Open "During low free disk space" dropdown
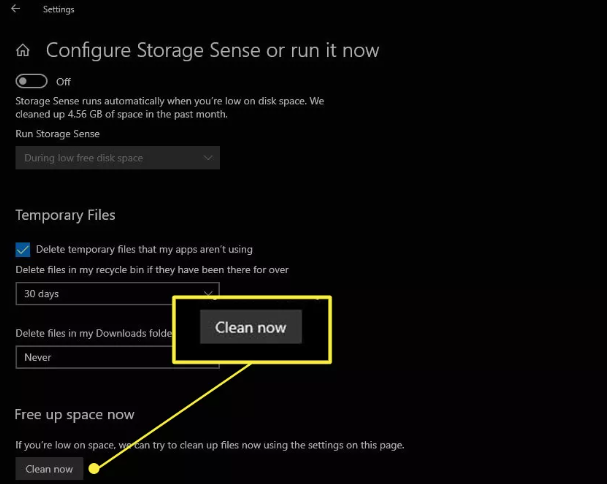 coord(118,158)
